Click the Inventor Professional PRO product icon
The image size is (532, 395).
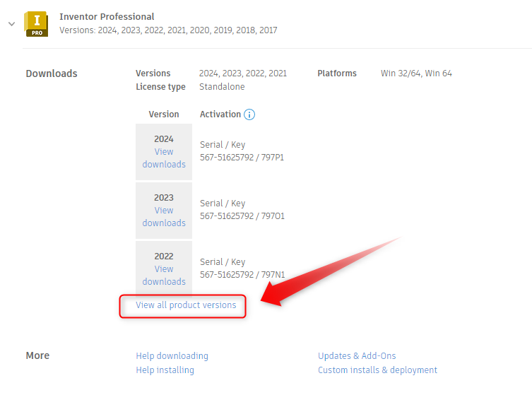[x=36, y=23]
